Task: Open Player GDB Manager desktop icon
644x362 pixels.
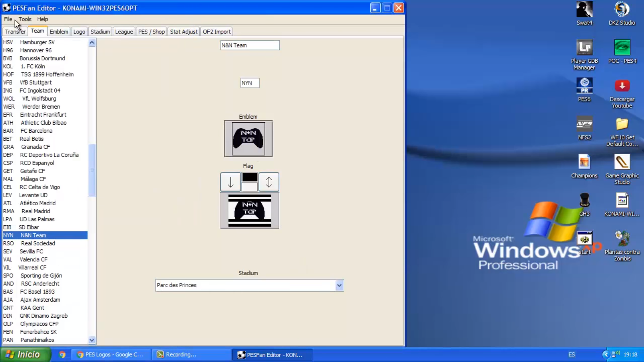Action: tap(584, 55)
